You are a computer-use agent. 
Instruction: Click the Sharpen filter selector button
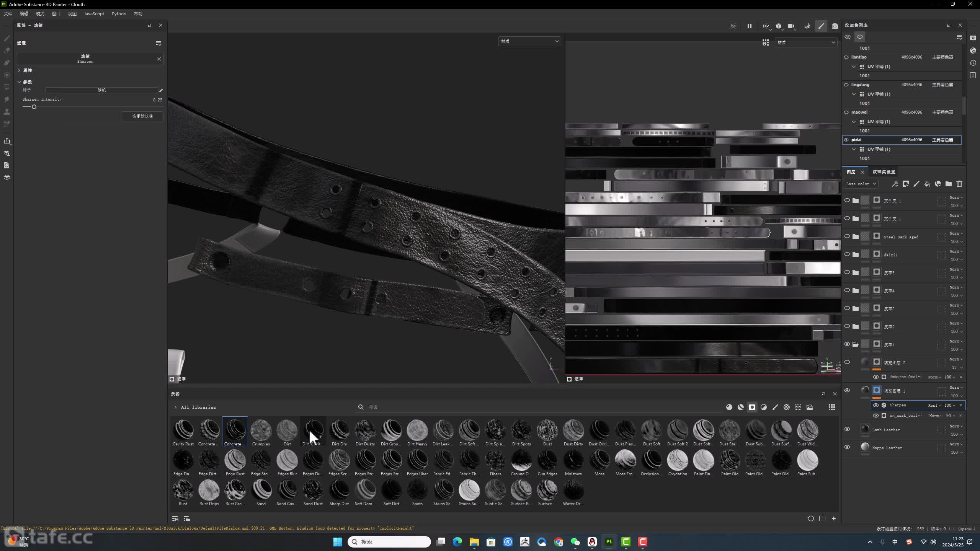click(x=85, y=59)
